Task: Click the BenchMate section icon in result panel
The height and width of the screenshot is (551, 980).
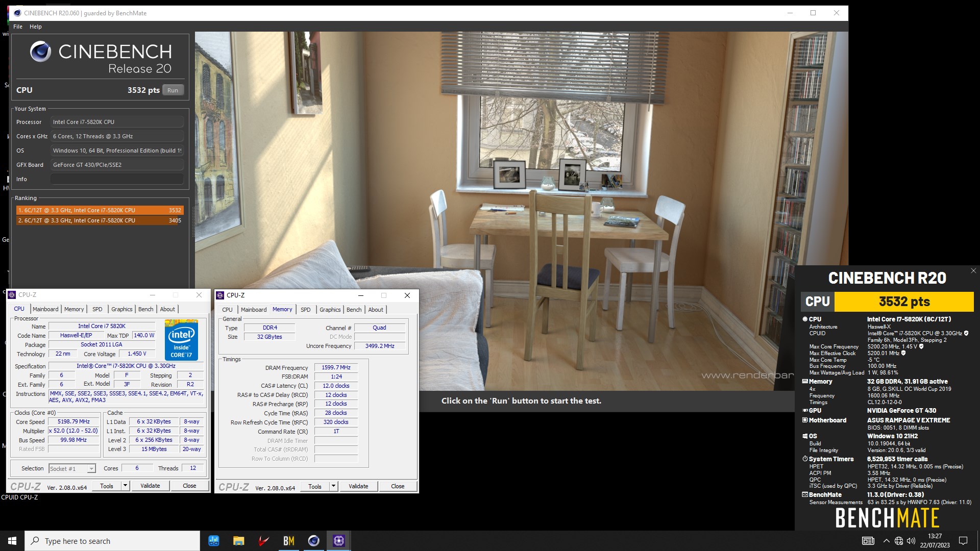Action: 805,495
